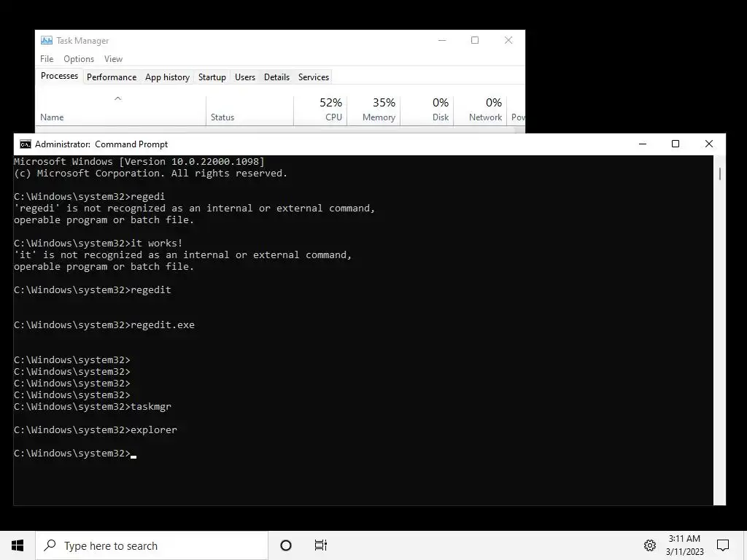Click the "'it' is not recognized" error line
Image resolution: width=747 pixels, height=560 pixels.
pos(183,254)
